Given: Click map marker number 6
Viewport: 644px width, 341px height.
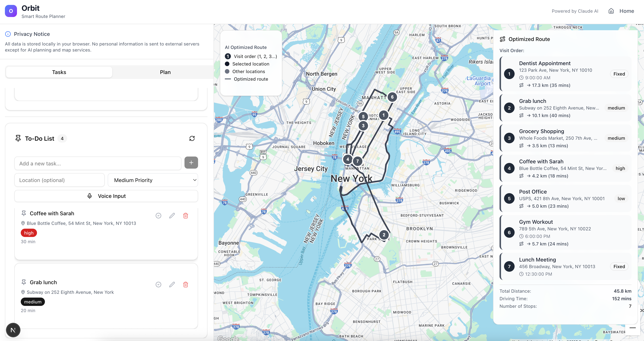Looking at the screenshot, I should (x=392, y=97).
